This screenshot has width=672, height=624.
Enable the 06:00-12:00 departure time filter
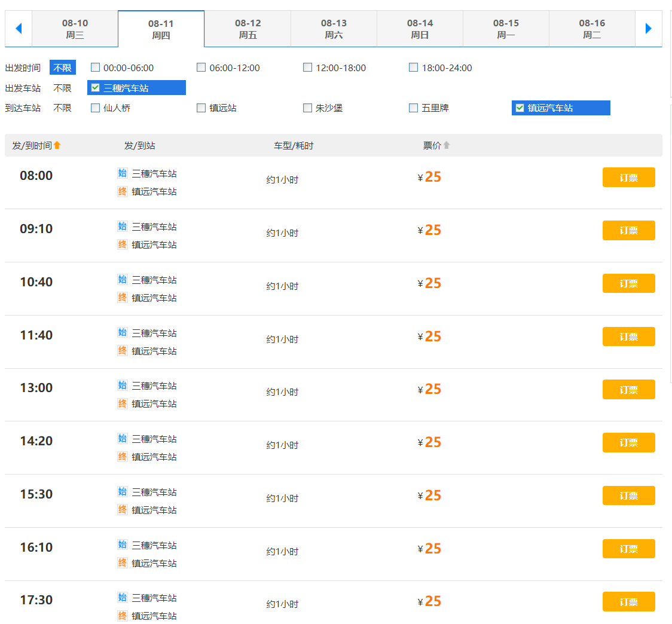[x=201, y=68]
